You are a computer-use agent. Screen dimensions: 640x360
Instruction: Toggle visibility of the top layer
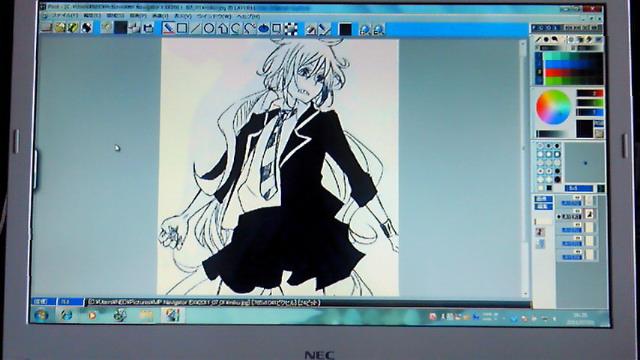pos(577,198)
